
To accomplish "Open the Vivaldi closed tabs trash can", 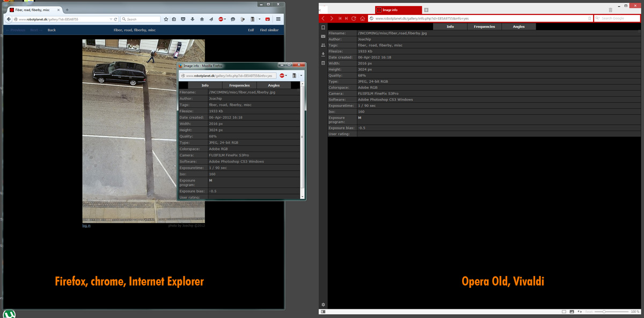I will pos(610,10).
